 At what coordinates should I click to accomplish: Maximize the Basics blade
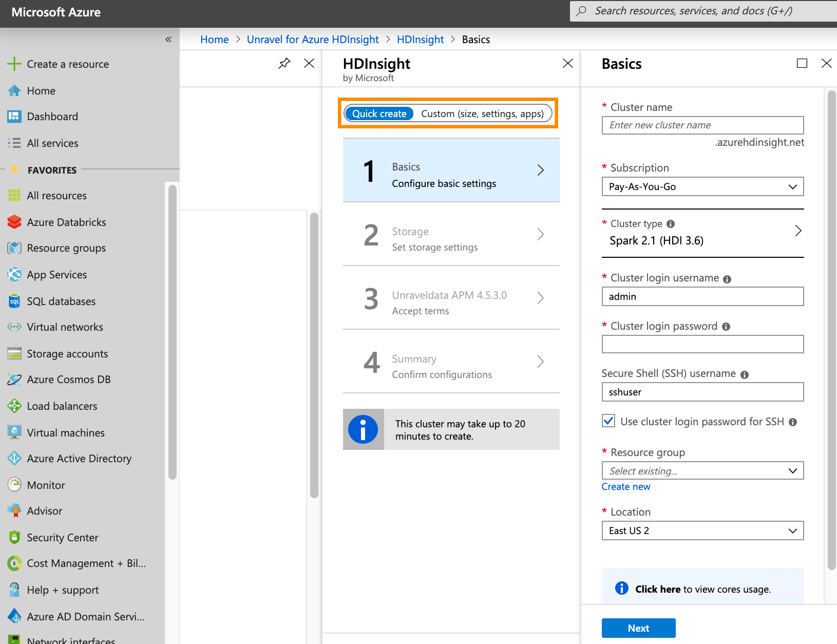tap(802, 63)
